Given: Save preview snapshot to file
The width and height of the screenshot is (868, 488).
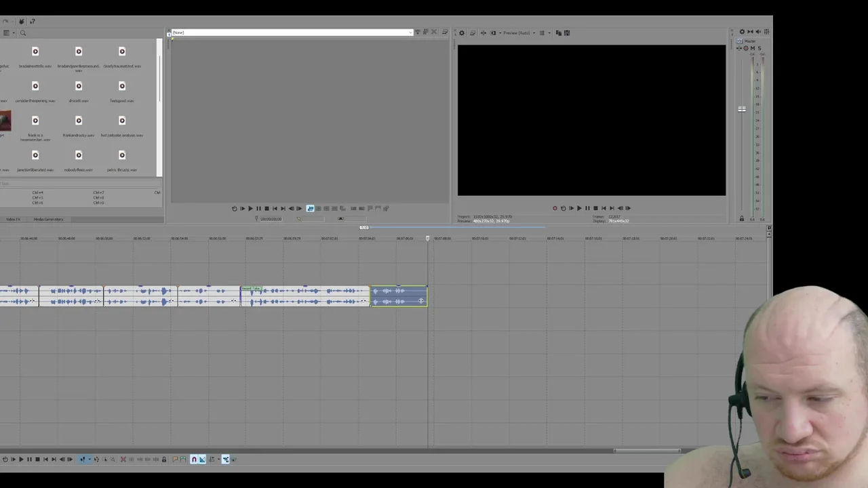Looking at the screenshot, I should (567, 33).
